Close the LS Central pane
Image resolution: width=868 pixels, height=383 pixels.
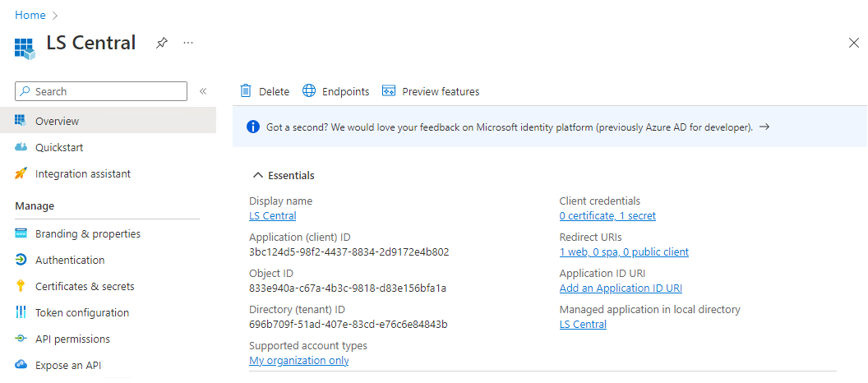(853, 43)
